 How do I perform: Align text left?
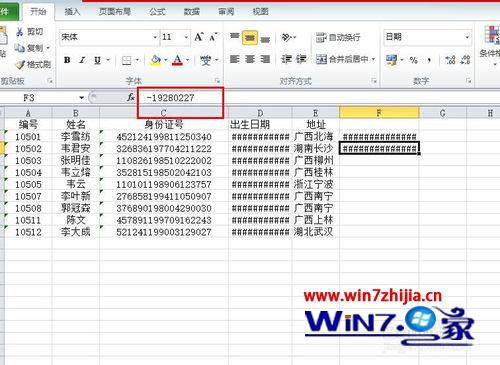[235, 59]
